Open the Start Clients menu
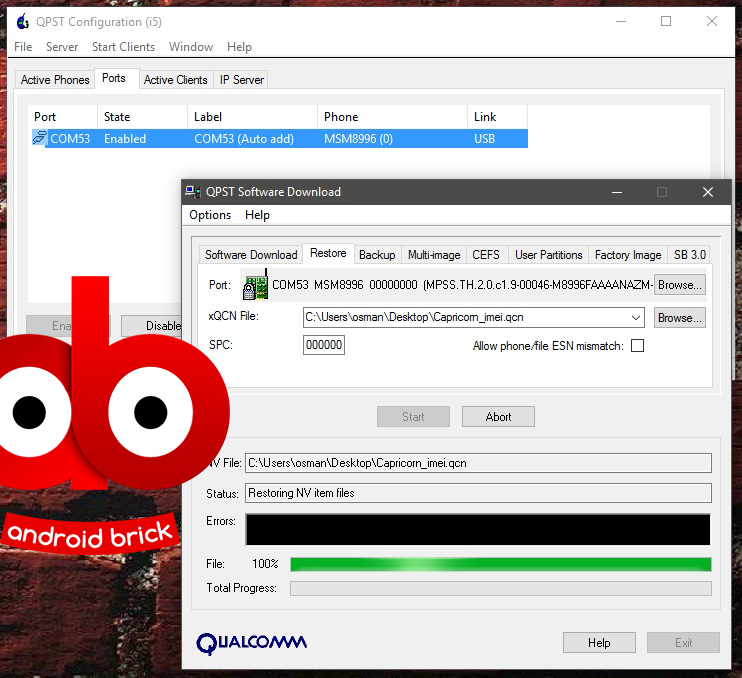This screenshot has width=742, height=678. pyautogui.click(x=123, y=47)
